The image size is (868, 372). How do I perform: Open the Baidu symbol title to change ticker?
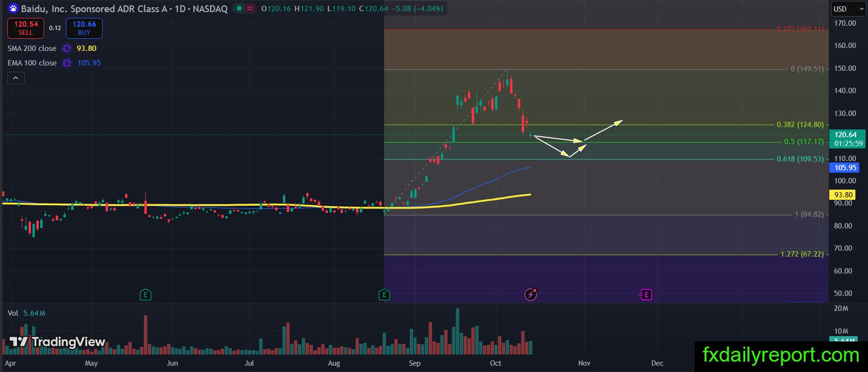coord(124,9)
